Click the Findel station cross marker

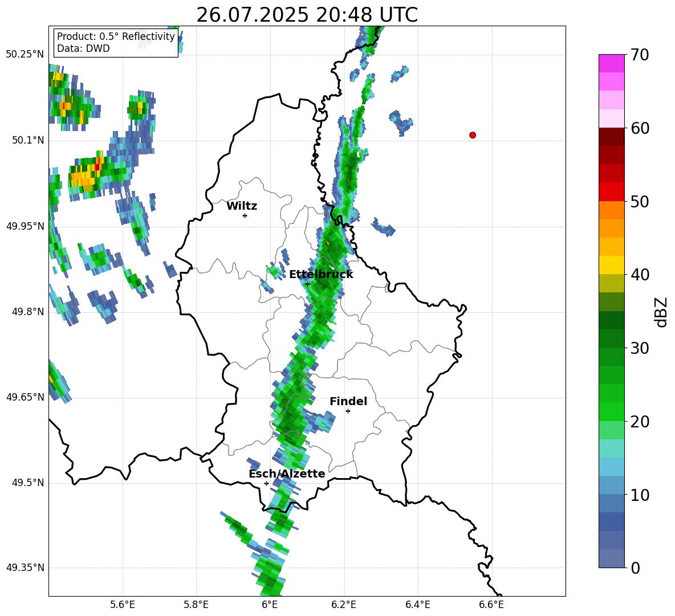[348, 411]
